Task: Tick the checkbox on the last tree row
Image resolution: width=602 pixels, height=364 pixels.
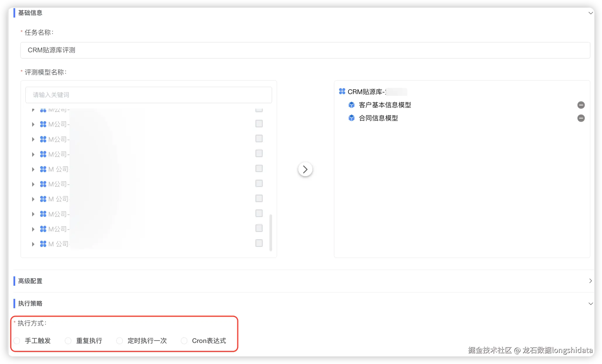Action: (259, 243)
